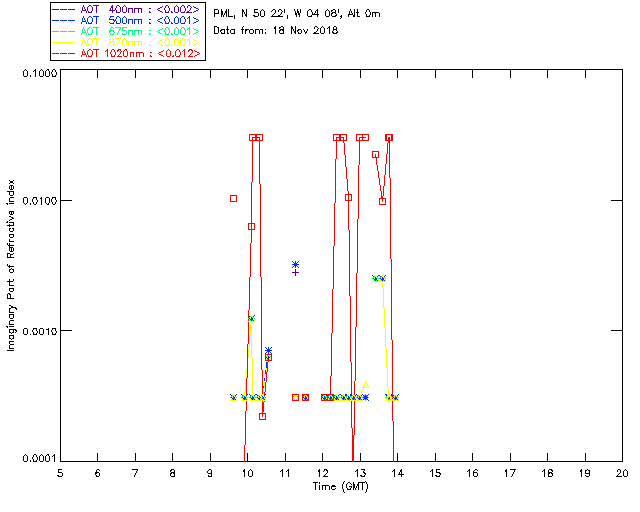Click the x-axis label 5
Viewport: 640px width, 512px height.
point(60,473)
